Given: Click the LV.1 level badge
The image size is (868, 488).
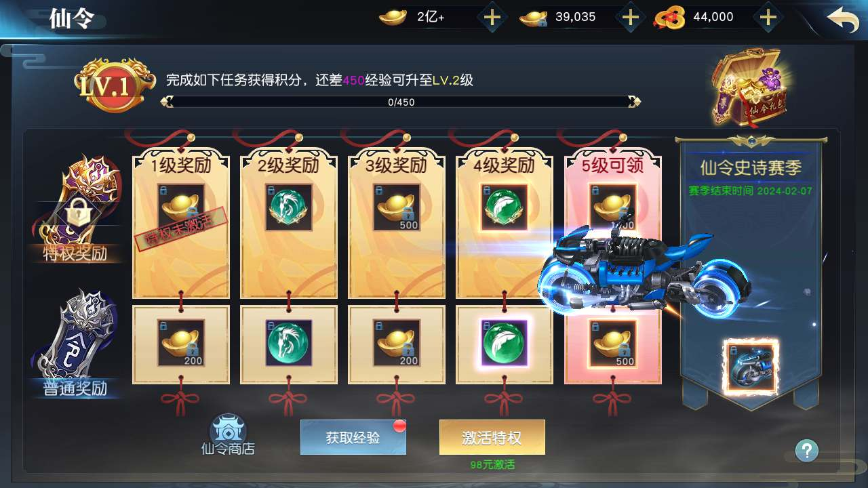Looking at the screenshot, I should click(107, 86).
